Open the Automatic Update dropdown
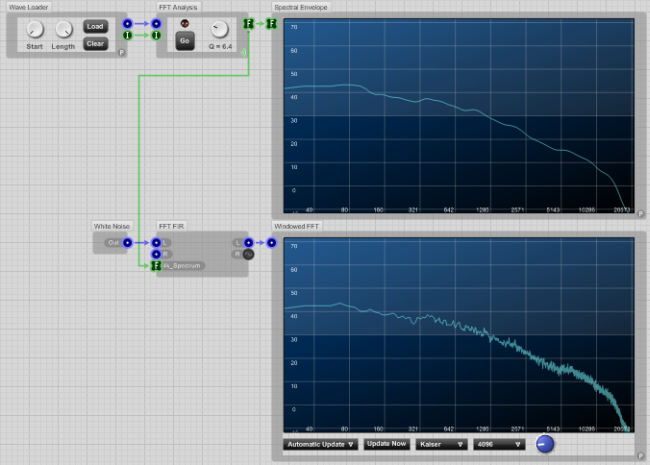 tap(320, 443)
